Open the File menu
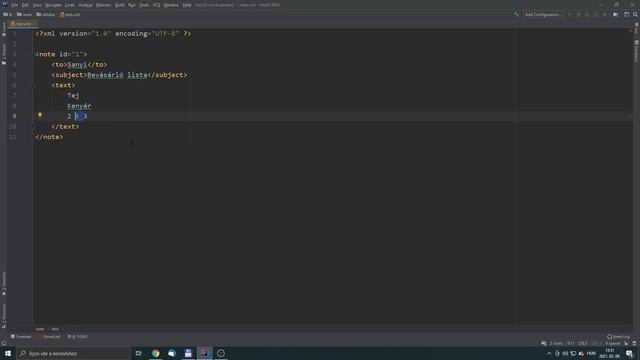 click(15, 5)
